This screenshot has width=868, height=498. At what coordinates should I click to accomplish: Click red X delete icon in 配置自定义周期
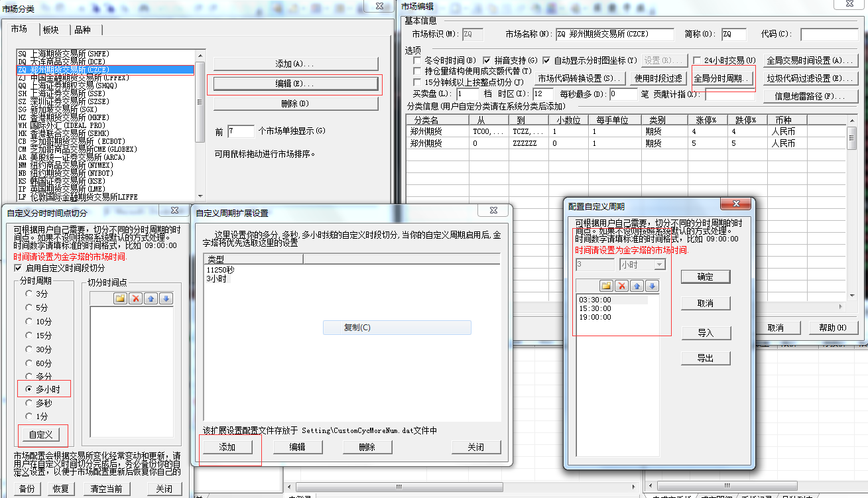coord(621,286)
